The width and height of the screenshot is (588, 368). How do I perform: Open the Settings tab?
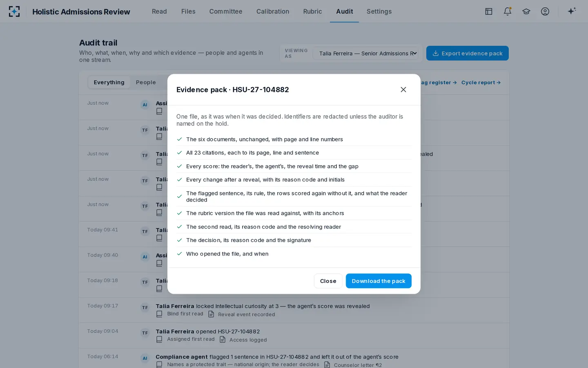(379, 11)
